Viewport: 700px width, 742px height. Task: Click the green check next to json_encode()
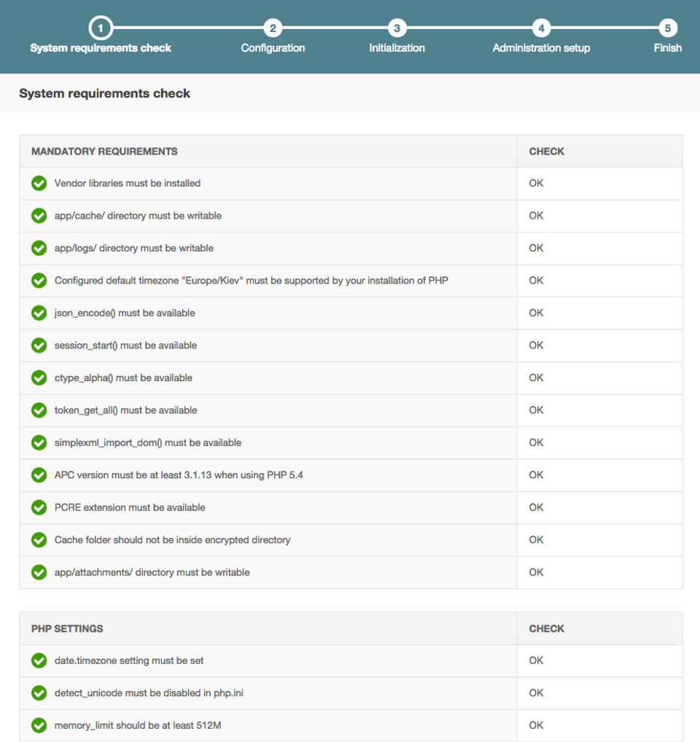(39, 313)
